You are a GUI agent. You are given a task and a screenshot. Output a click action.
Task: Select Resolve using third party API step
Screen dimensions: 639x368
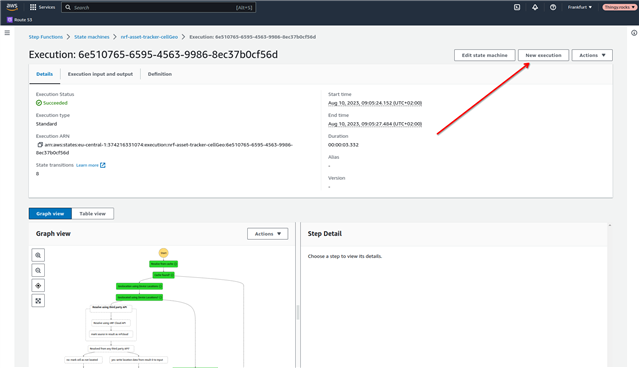pyautogui.click(x=110, y=307)
